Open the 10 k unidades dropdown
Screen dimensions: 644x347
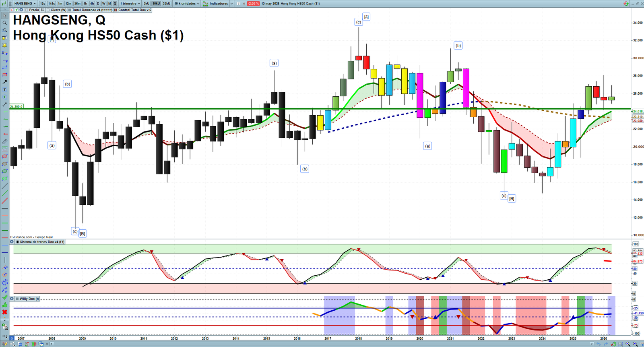[187, 4]
